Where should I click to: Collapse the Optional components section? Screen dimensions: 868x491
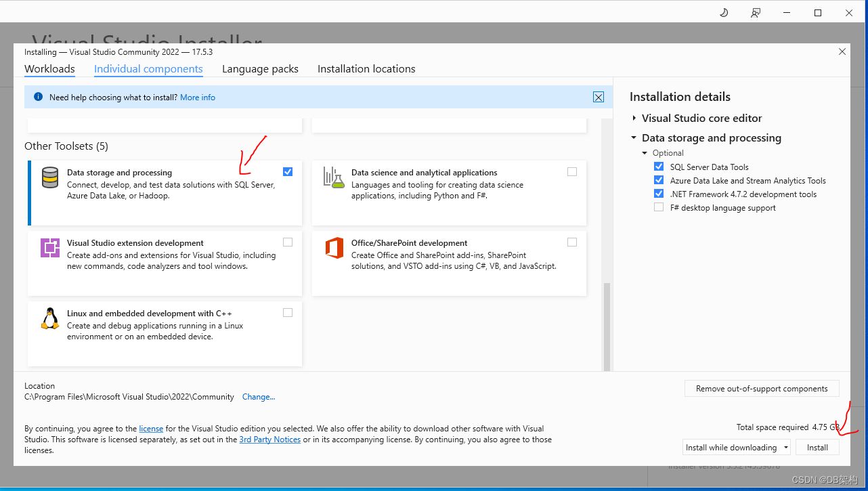coord(645,153)
